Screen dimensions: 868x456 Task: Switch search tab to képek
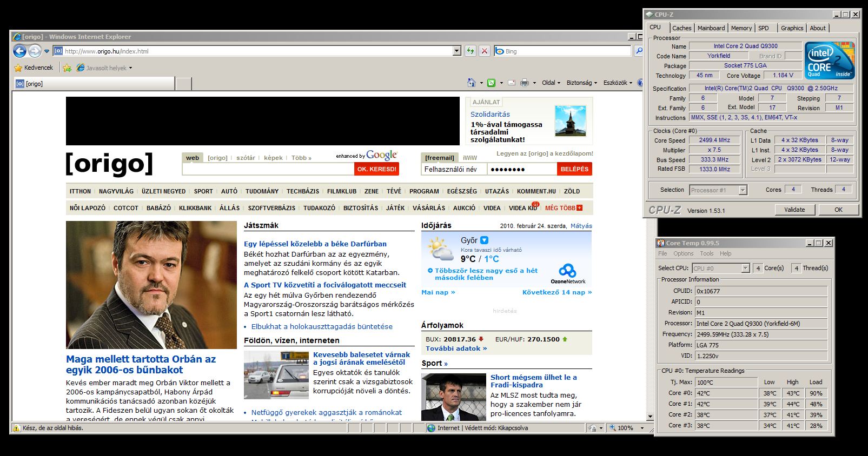[x=273, y=158]
